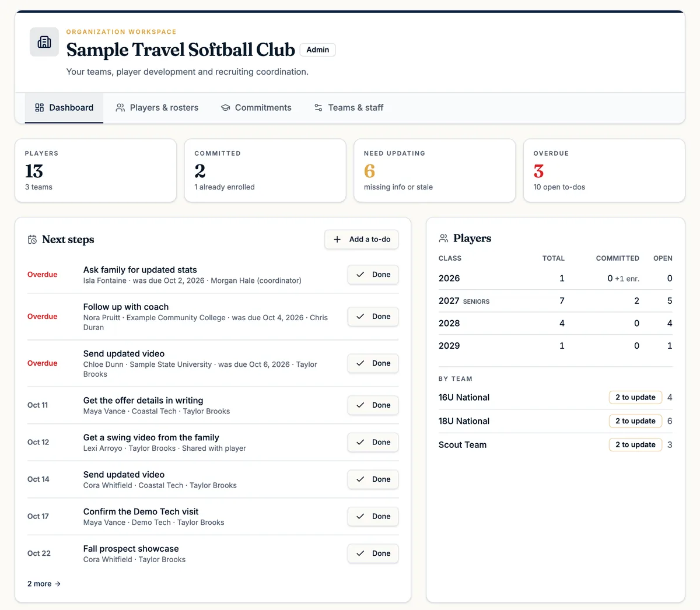
Task: Click the 'Oct 22' due date
Action: click(x=39, y=553)
